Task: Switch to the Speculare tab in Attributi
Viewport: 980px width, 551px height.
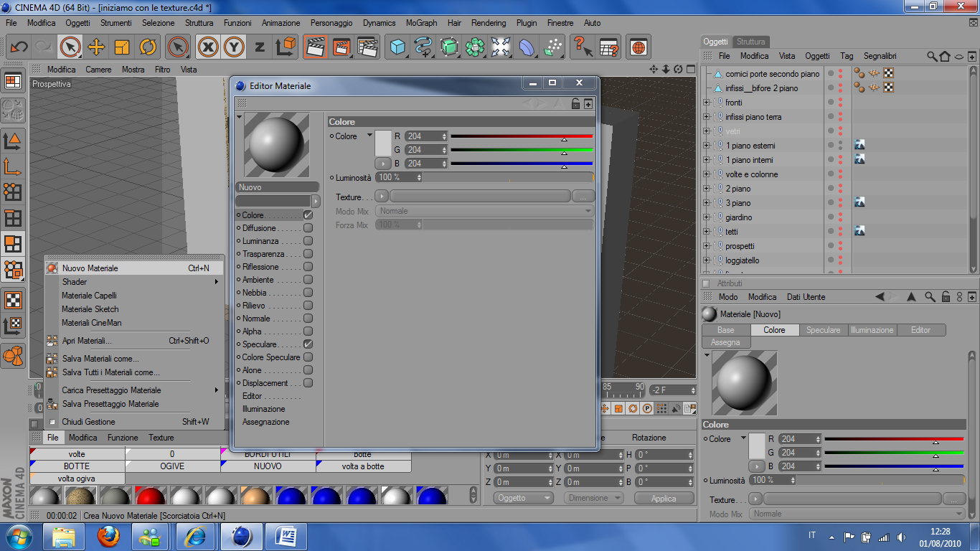Action: [823, 330]
